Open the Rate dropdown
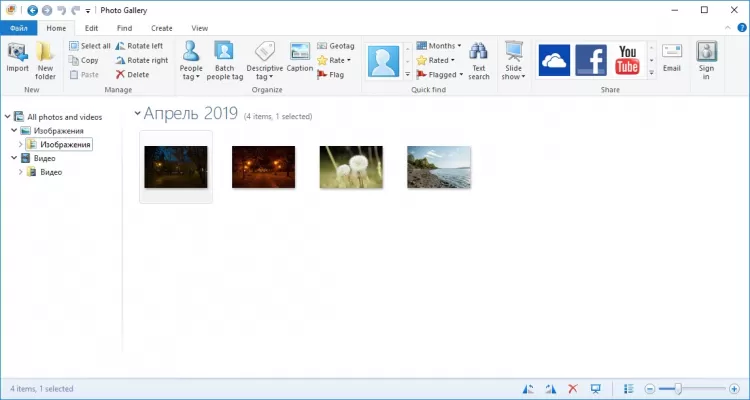Image resolution: width=750 pixels, height=400 pixels. (x=334, y=60)
